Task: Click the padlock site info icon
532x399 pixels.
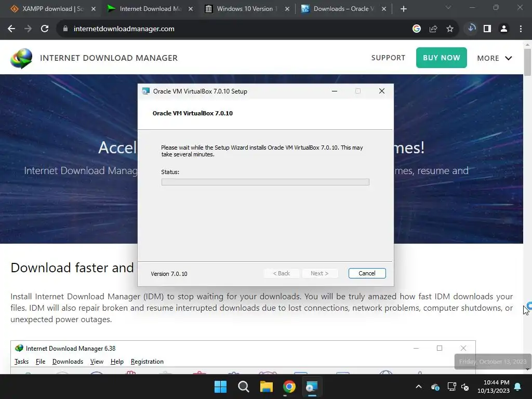Action: [x=65, y=29]
